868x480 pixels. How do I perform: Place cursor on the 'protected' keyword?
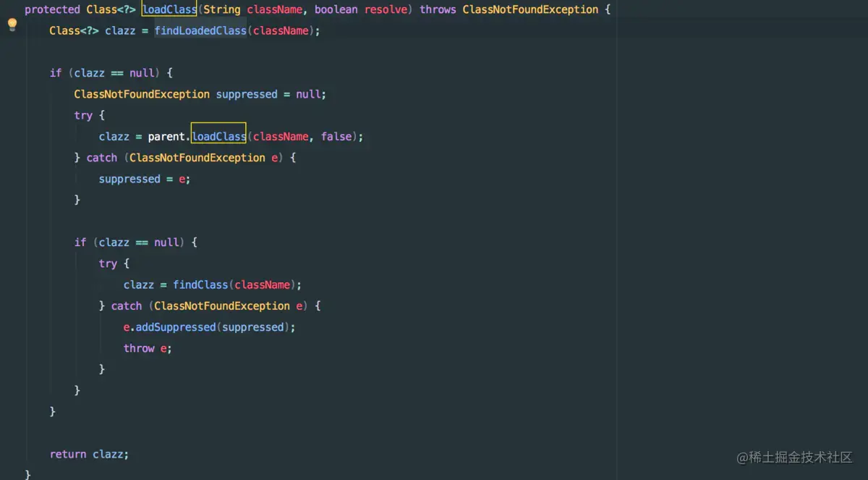[x=52, y=9]
